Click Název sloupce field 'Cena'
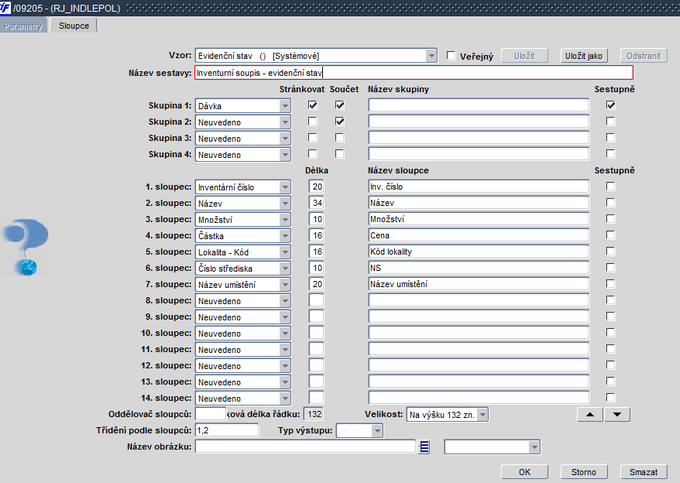This screenshot has width=680, height=483. pyautogui.click(x=479, y=235)
